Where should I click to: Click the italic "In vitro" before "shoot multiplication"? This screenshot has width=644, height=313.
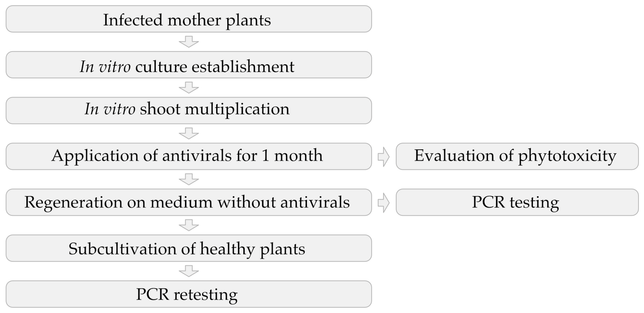(x=110, y=109)
